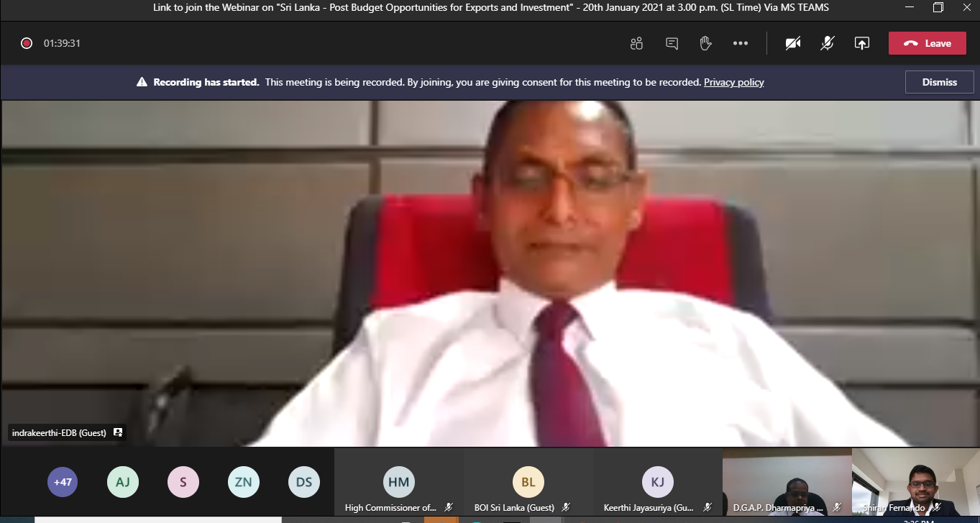980x523 pixels.
Task: Toggle the camera on
Action: click(x=792, y=43)
